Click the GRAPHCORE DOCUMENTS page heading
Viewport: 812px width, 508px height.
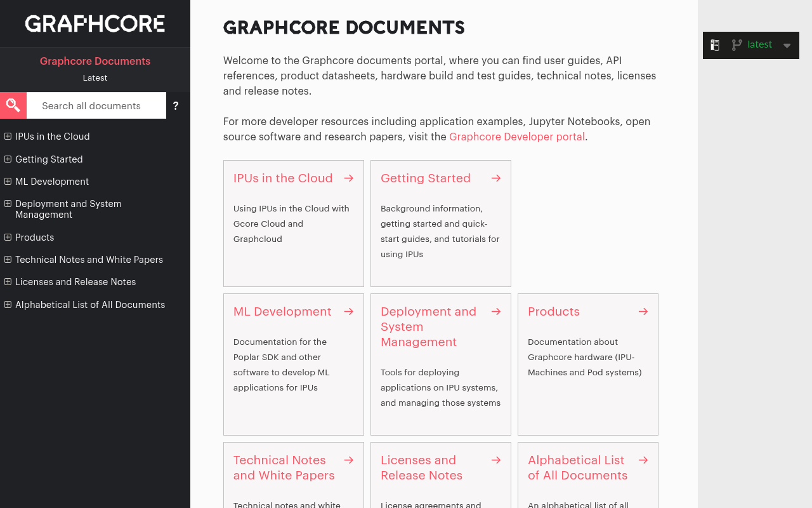tap(344, 28)
